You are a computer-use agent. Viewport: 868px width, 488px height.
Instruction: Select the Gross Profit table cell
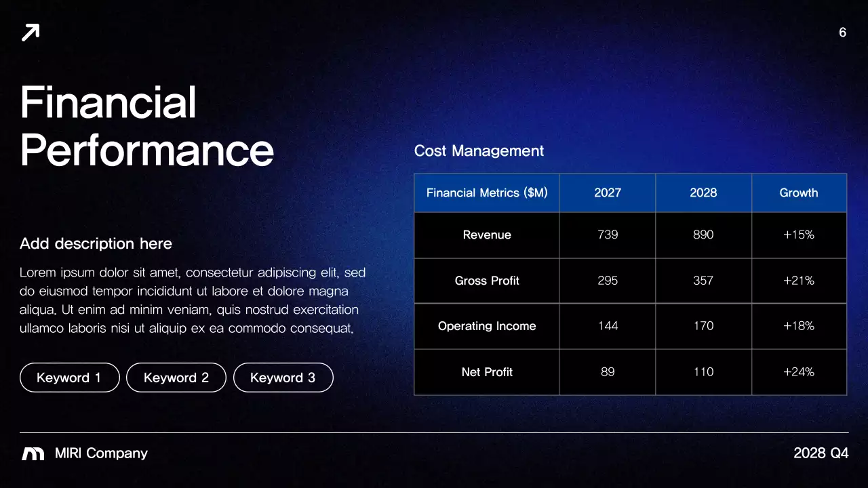pos(486,280)
